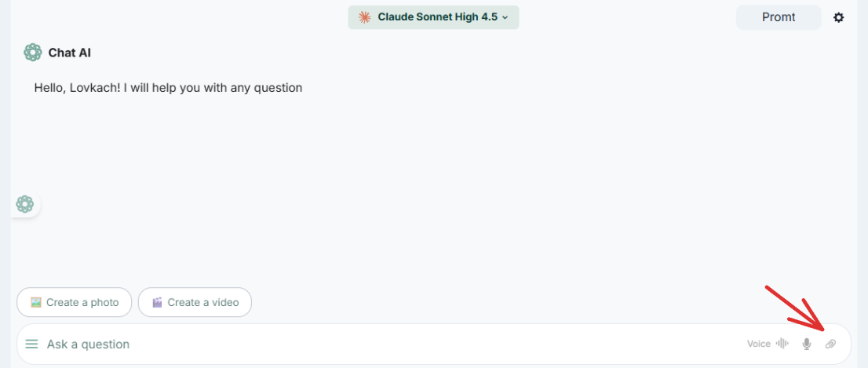Attach a file using the paperclip icon
The width and height of the screenshot is (868, 368).
pos(830,344)
